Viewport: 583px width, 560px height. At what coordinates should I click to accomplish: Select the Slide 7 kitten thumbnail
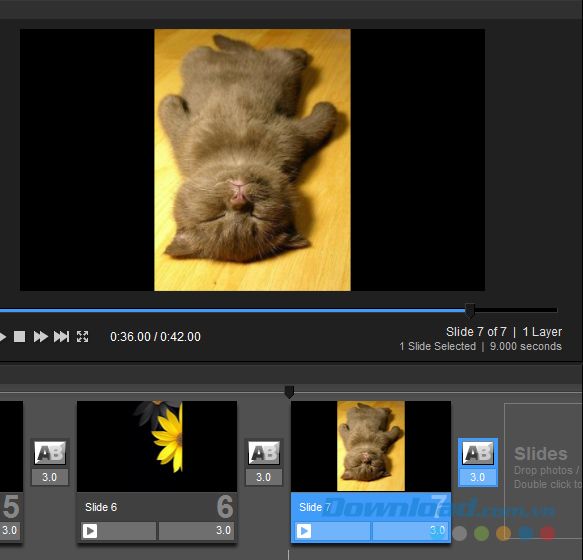pos(371,446)
